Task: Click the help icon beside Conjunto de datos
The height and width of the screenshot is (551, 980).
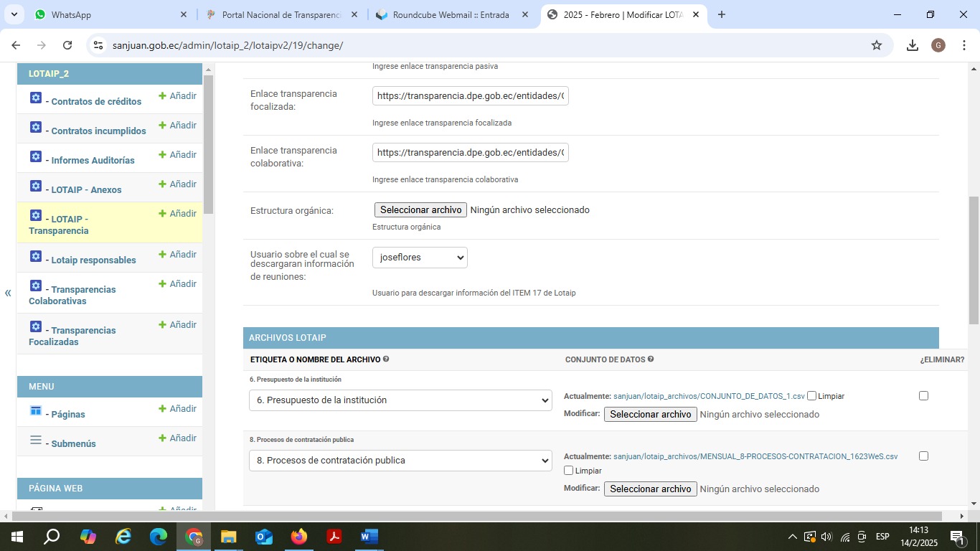Action: coord(651,359)
